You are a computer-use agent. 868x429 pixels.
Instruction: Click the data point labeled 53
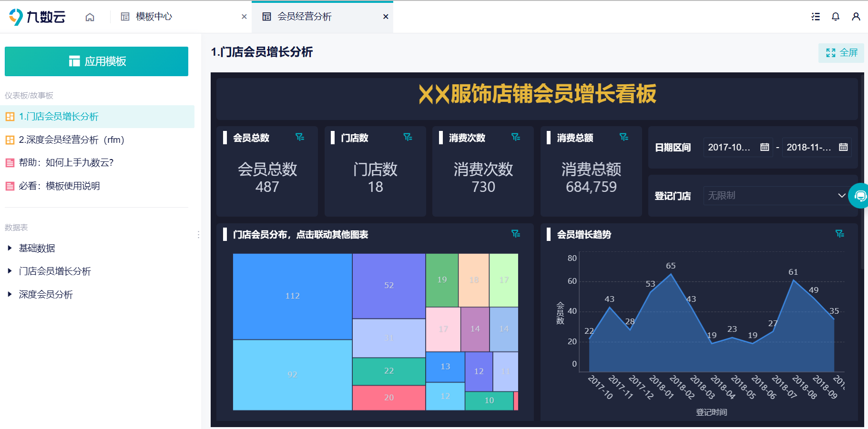point(650,292)
